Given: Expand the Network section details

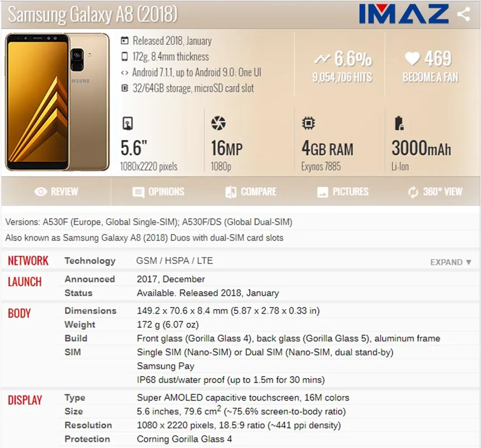Looking at the screenshot, I should (x=451, y=262).
